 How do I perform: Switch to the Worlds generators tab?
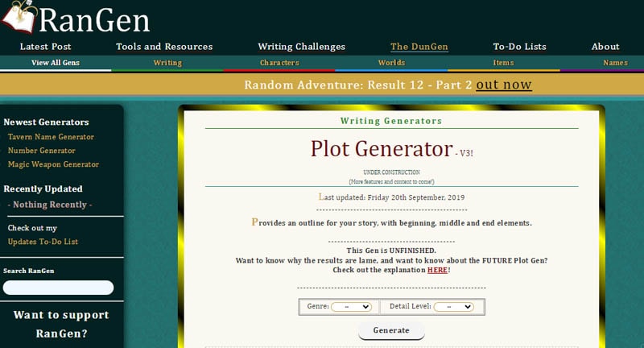coord(391,63)
